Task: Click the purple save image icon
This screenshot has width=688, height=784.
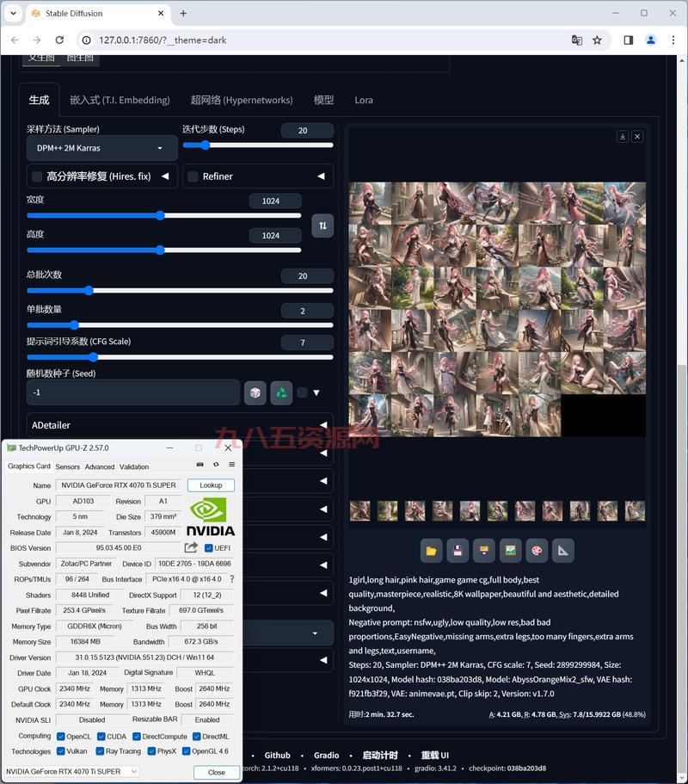Action: pyautogui.click(x=458, y=551)
